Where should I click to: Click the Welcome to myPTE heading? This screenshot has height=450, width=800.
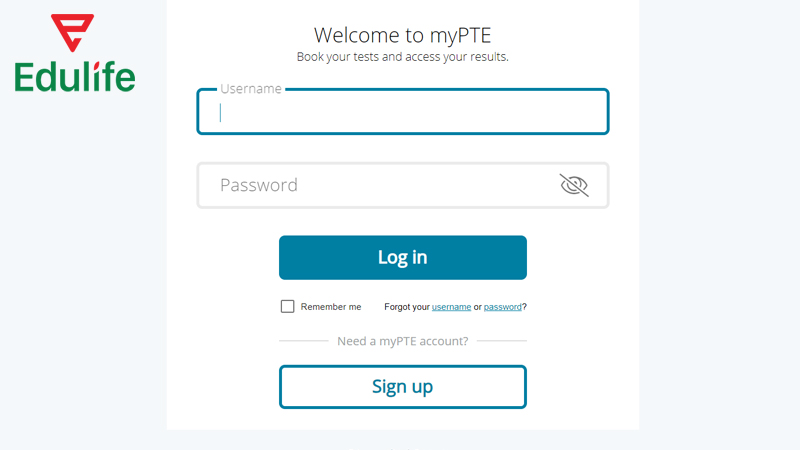coord(402,36)
